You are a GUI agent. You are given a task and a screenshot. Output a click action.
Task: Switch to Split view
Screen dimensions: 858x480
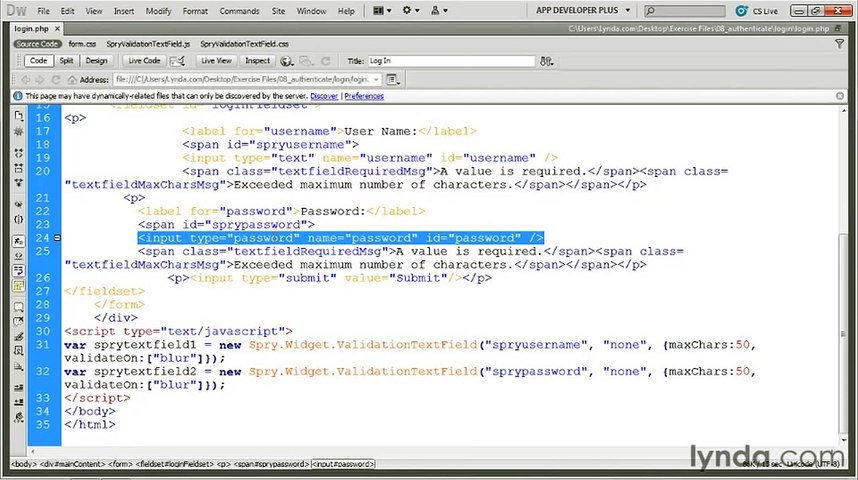66,61
